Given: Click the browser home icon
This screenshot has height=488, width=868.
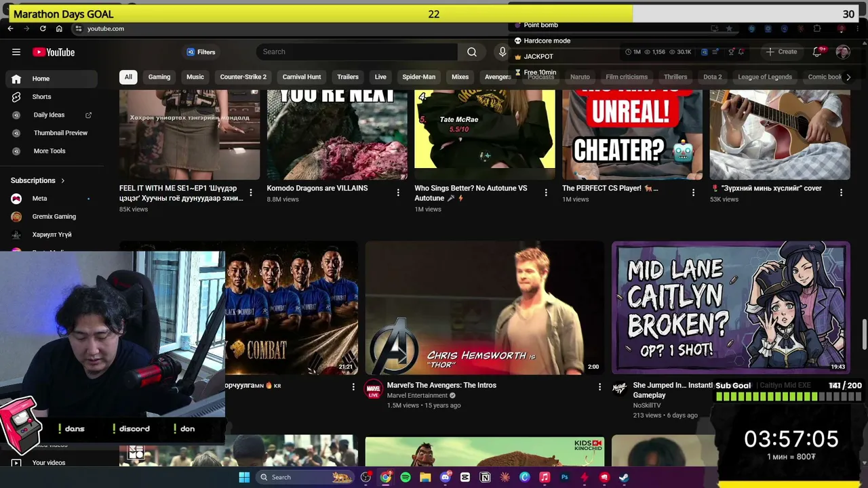Looking at the screenshot, I should (x=59, y=28).
